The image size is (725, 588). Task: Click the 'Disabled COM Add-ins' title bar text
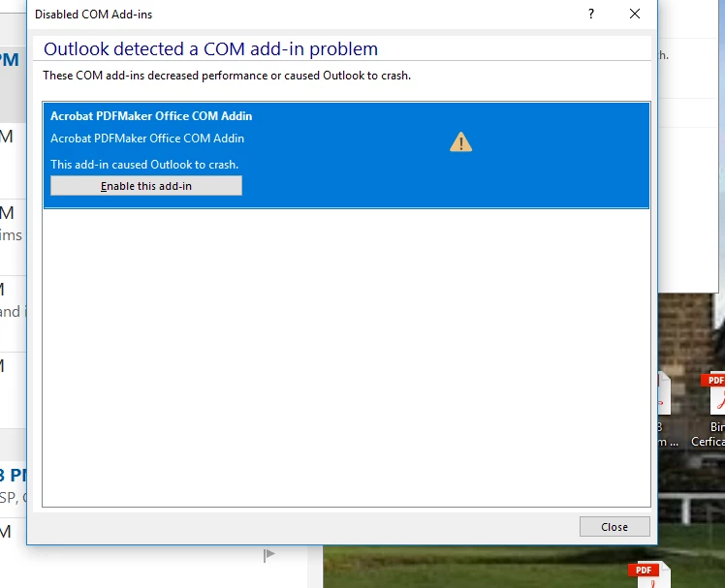(x=93, y=15)
